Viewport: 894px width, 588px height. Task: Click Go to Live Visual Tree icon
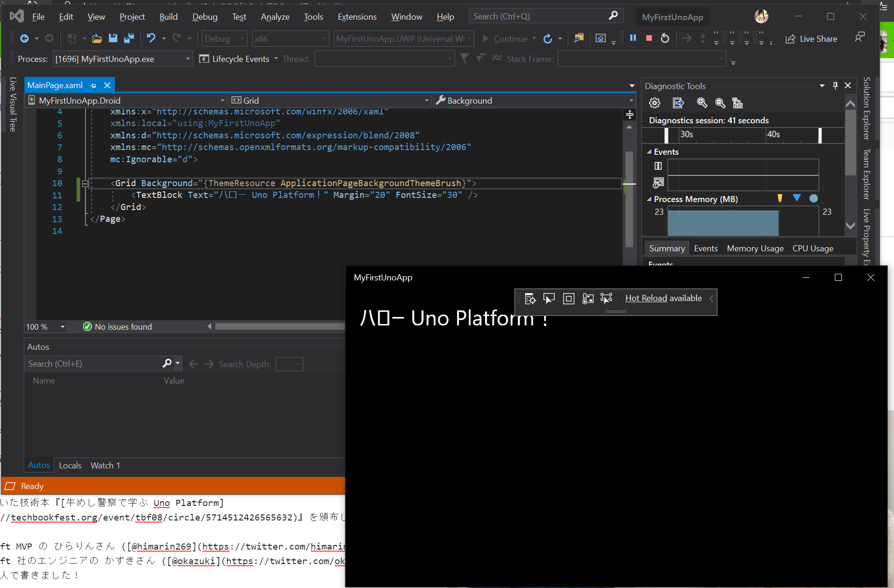point(530,299)
